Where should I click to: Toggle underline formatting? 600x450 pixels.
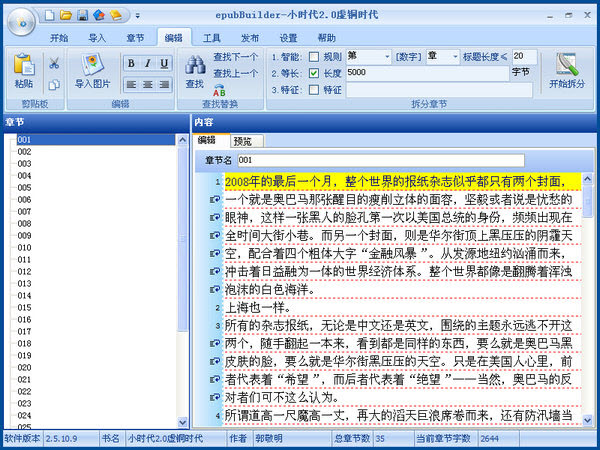click(x=164, y=63)
